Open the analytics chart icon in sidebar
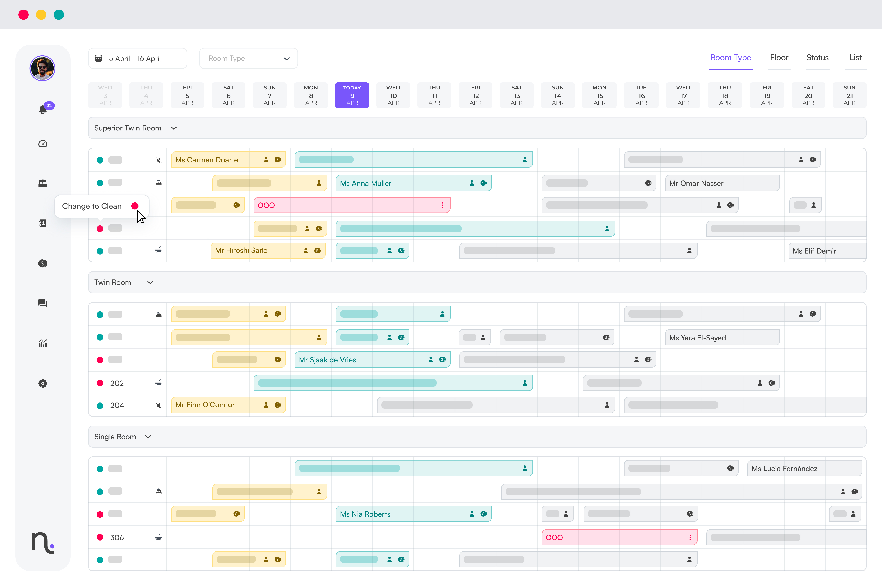The width and height of the screenshot is (882, 588). click(43, 343)
